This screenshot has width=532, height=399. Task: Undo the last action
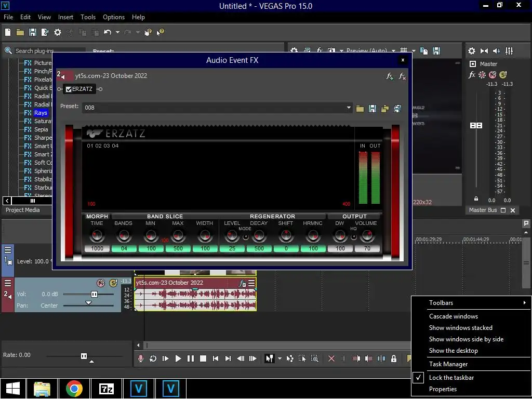(x=108, y=32)
